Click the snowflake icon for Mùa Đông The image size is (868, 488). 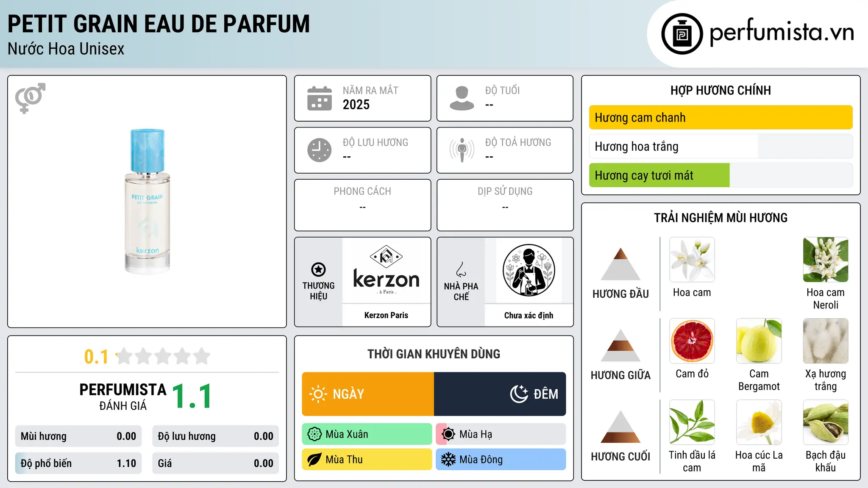click(x=448, y=460)
